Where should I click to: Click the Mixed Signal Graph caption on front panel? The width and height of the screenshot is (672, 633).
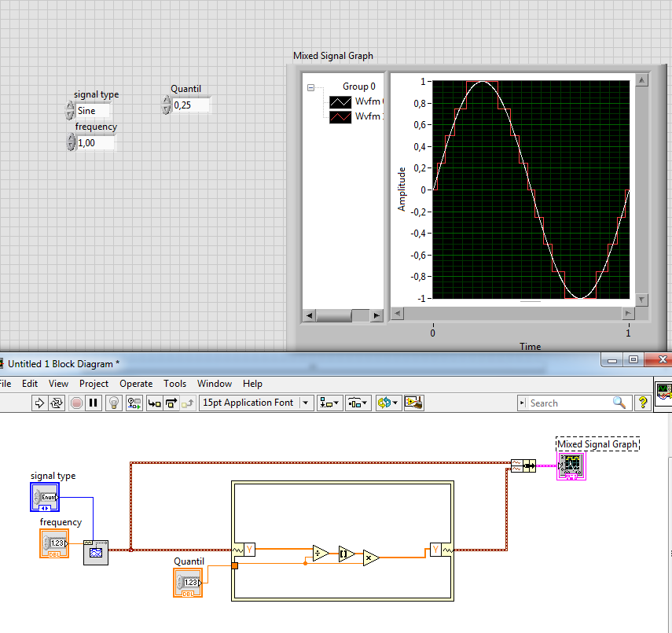[333, 56]
